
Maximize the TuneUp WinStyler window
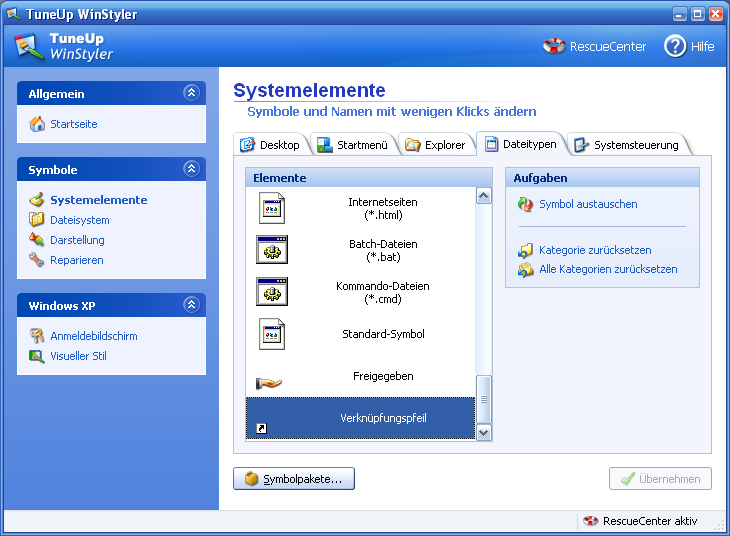click(697, 14)
